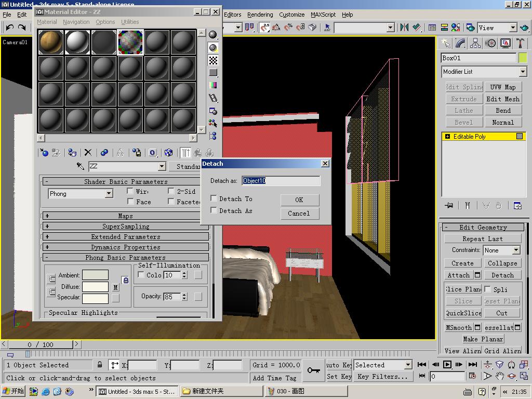The image size is (532, 399).
Task: Open the Display command panel tab
Action: (x=506, y=43)
